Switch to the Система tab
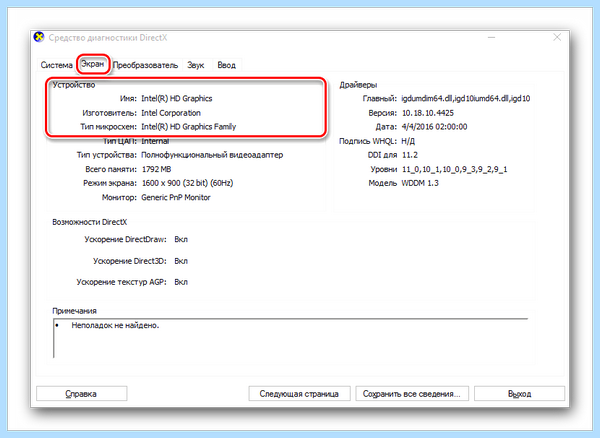 57,65
